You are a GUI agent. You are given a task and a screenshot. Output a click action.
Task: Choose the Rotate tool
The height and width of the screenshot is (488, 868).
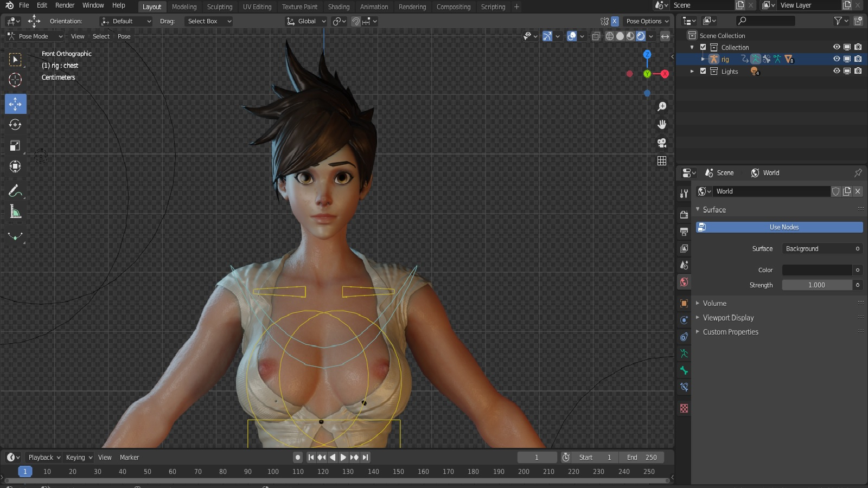pyautogui.click(x=15, y=125)
